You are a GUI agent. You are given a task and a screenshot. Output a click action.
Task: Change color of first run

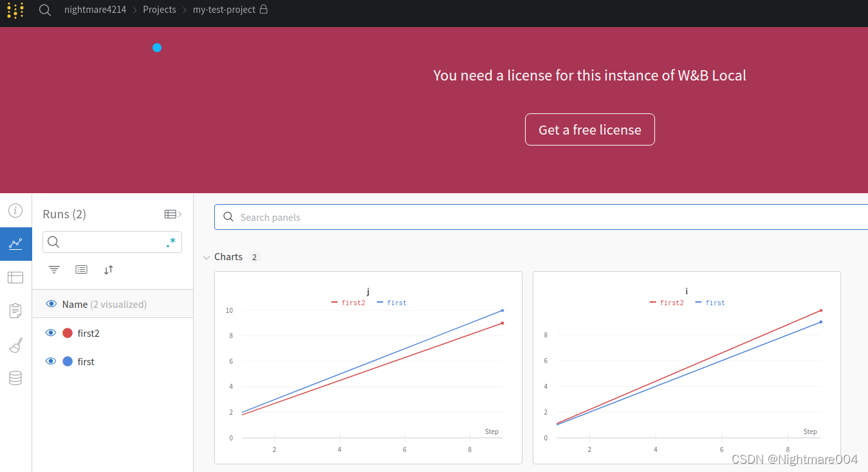pyautogui.click(x=68, y=361)
